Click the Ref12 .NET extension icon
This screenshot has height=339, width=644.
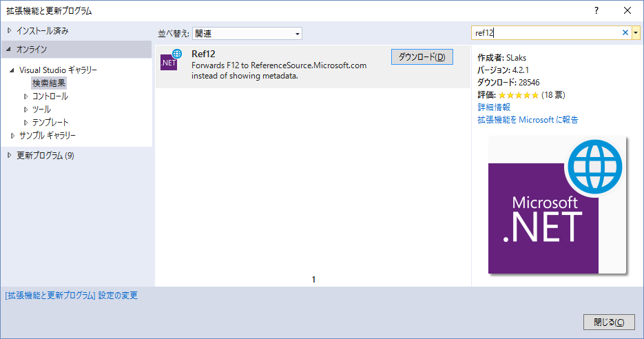pyautogui.click(x=171, y=59)
